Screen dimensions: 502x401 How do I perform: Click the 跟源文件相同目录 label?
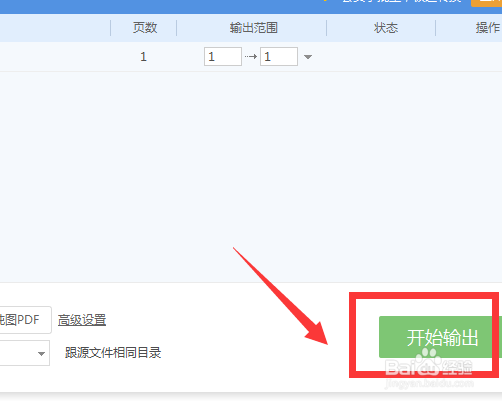tap(113, 353)
